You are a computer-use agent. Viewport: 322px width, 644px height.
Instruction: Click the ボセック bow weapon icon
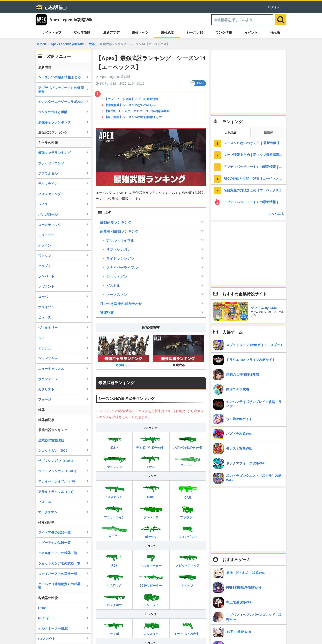(x=151, y=529)
